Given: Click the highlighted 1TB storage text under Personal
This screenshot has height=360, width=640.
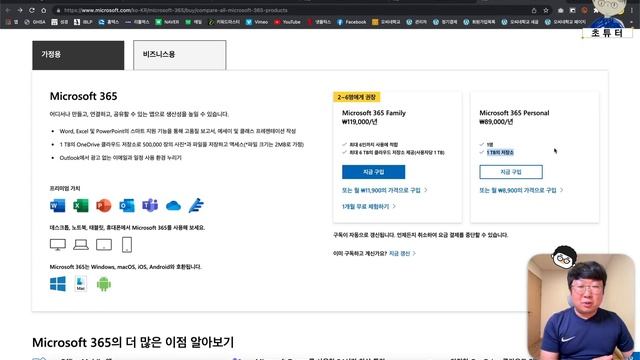Looking at the screenshot, I should (x=500, y=152).
